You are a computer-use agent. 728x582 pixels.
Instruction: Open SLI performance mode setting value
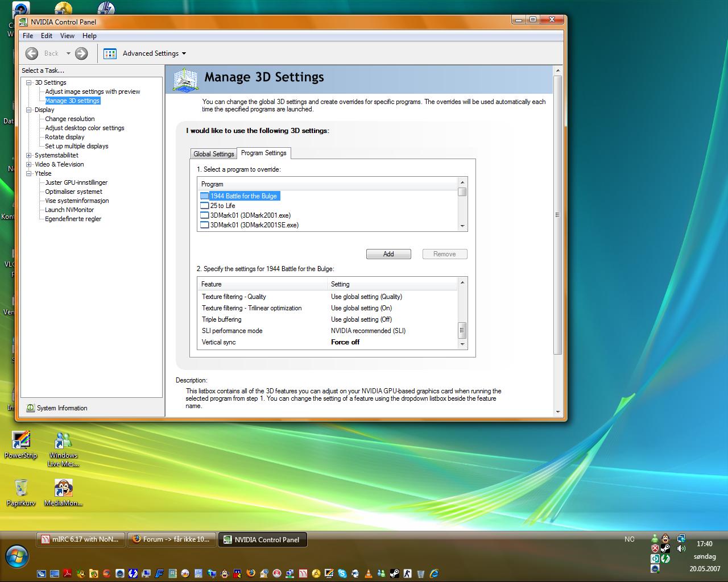click(x=368, y=331)
